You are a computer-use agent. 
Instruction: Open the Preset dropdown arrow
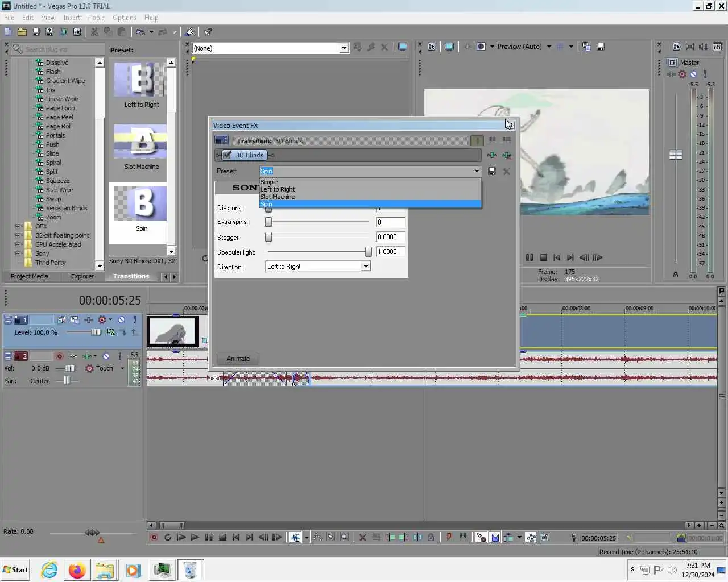pos(477,171)
